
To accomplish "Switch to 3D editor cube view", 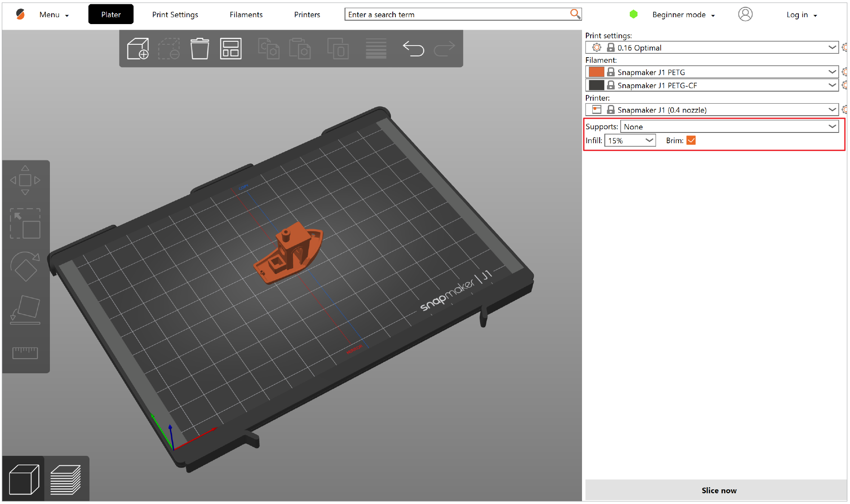I will 24,479.
